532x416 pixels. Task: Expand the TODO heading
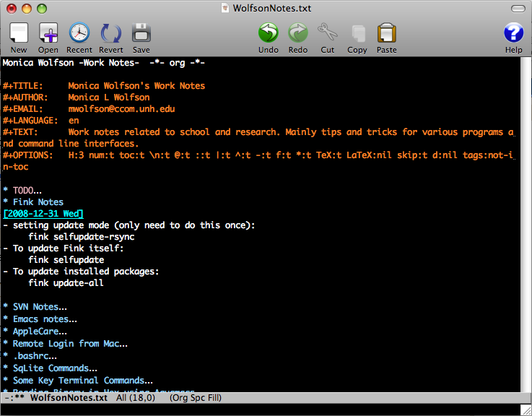click(22, 191)
